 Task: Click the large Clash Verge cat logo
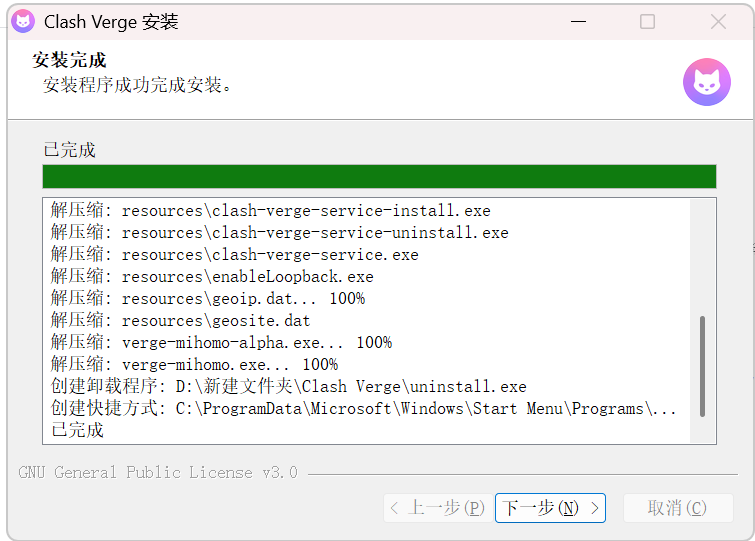706,82
